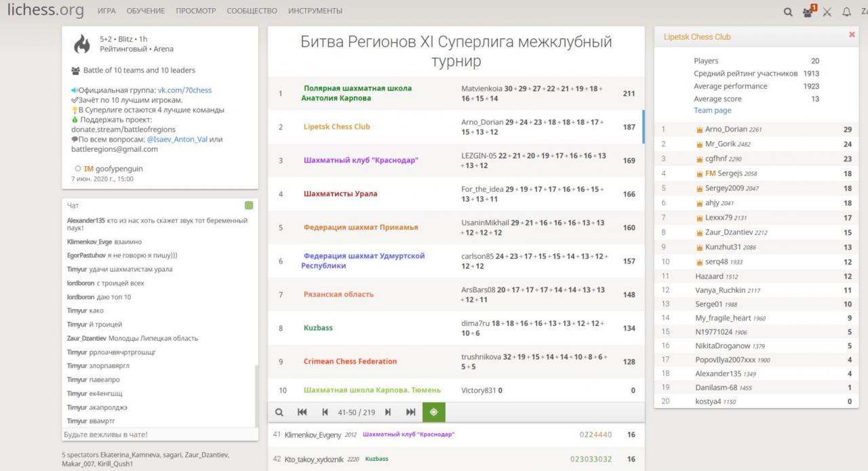Click the chat message input field
The width and height of the screenshot is (868, 471).
[160, 434]
